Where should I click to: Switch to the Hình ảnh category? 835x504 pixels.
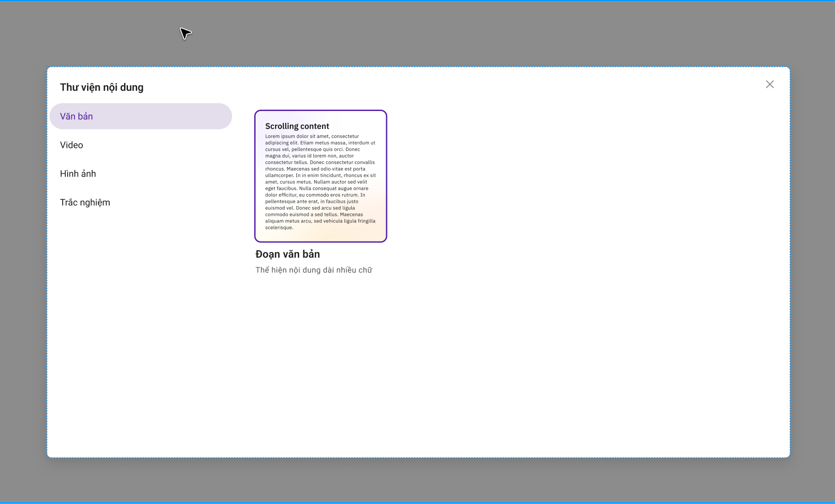[141, 174]
